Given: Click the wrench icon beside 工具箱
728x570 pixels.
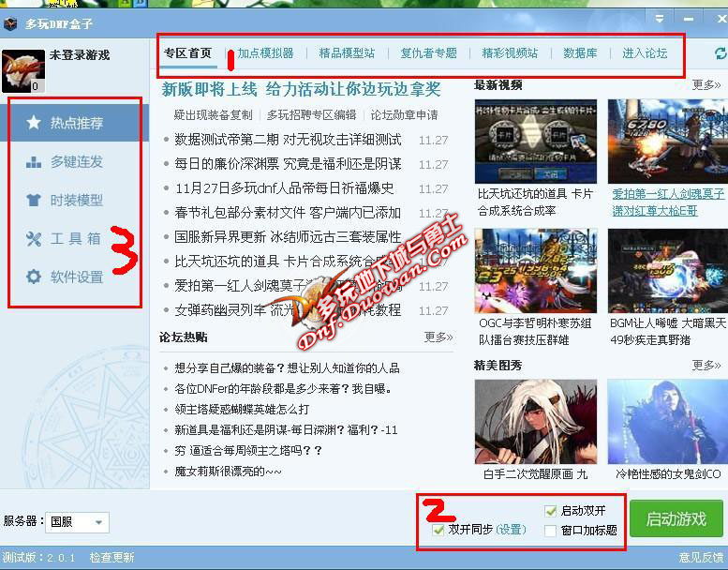Looking at the screenshot, I should [34, 239].
